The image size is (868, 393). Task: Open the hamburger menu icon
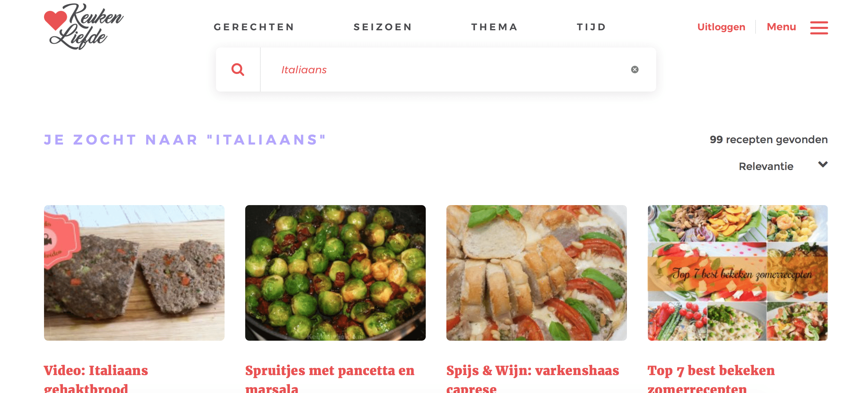[819, 28]
